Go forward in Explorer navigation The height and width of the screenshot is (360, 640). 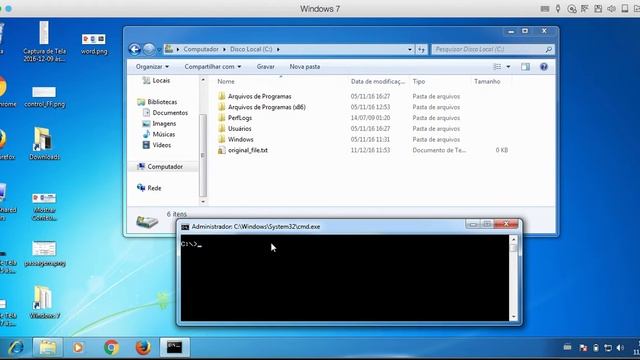click(x=149, y=49)
